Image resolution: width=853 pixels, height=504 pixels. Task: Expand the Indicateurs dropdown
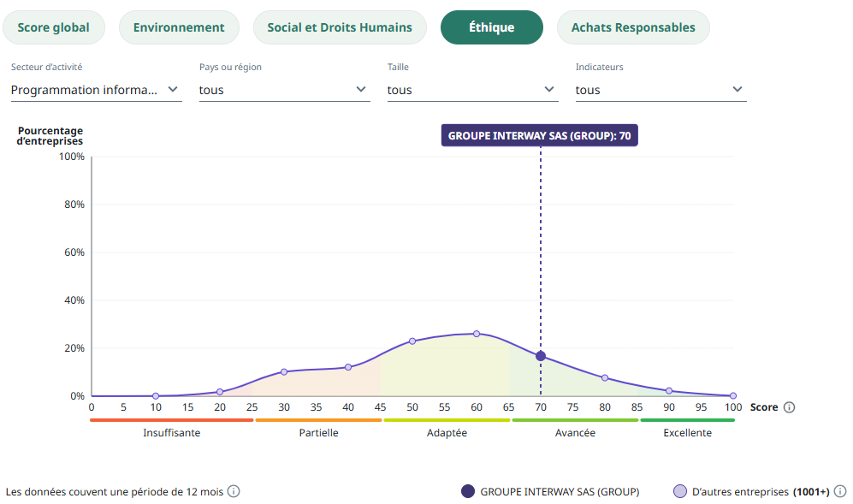click(660, 89)
